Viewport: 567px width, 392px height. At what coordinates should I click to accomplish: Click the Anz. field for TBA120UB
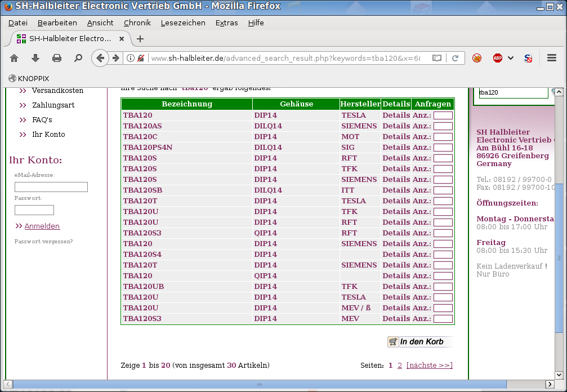(x=443, y=287)
